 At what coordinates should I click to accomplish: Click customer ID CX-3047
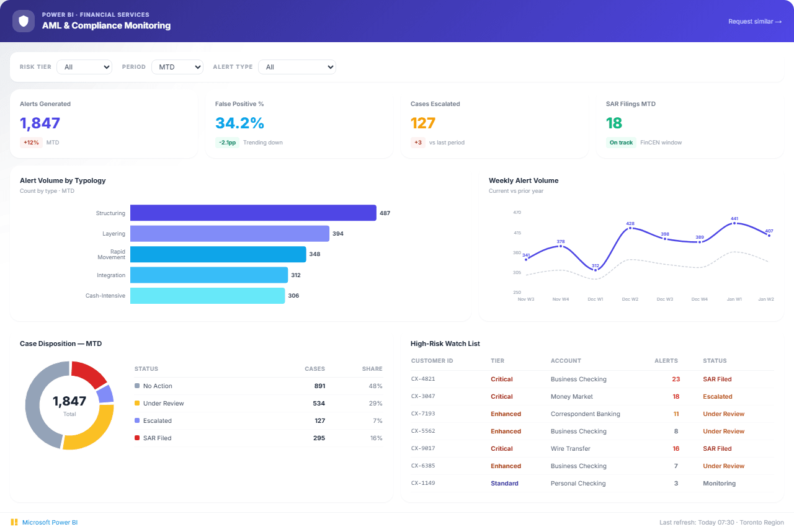423,397
